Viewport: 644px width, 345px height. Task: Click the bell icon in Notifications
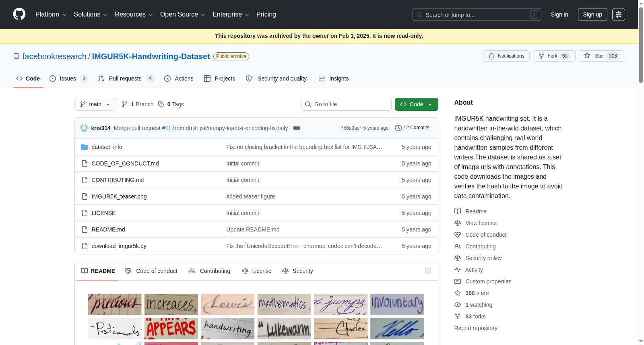point(491,56)
